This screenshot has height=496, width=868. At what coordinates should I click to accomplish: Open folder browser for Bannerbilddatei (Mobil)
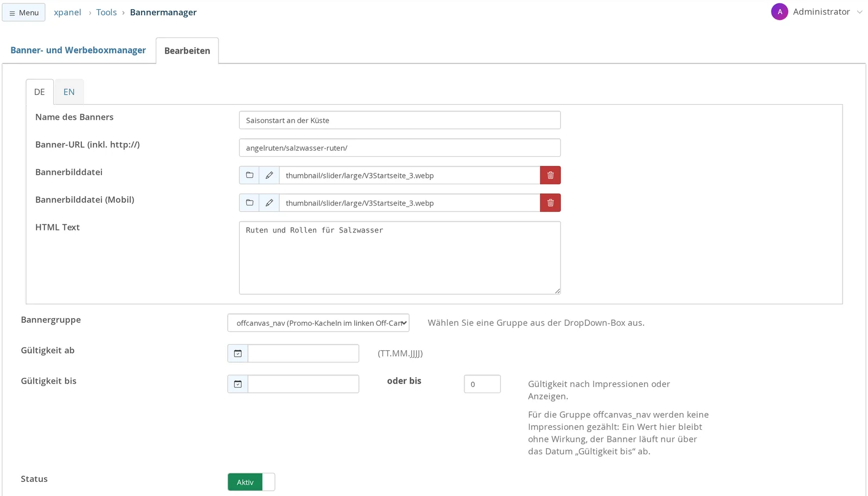coord(249,203)
